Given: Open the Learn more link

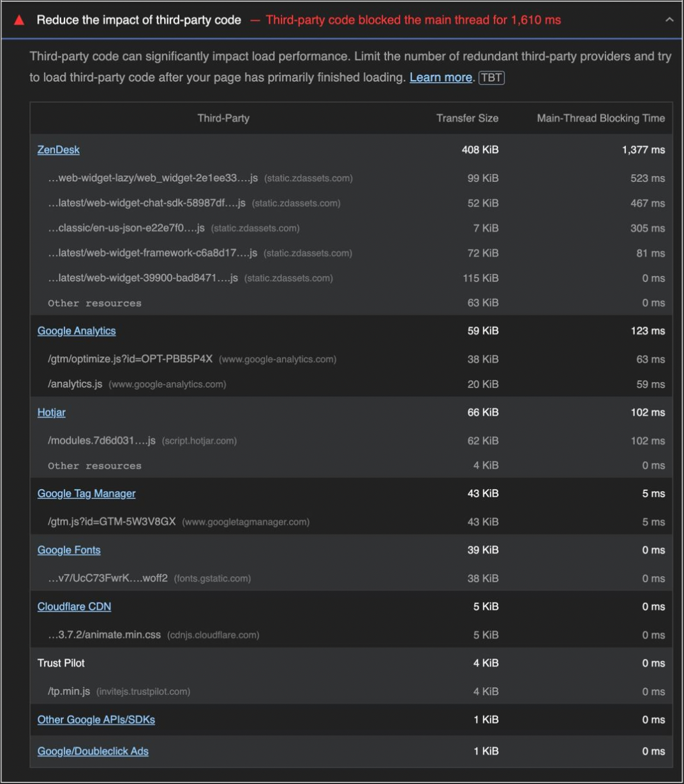Looking at the screenshot, I should 440,78.
